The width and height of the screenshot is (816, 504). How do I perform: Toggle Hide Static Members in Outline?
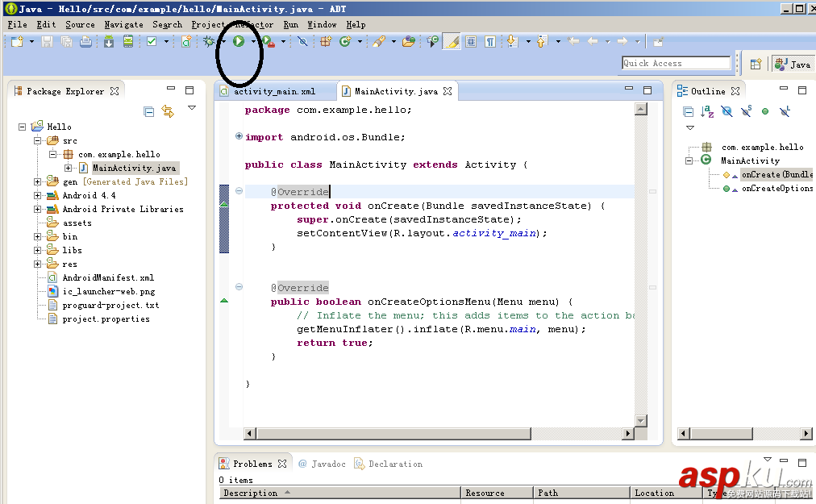coord(747,111)
